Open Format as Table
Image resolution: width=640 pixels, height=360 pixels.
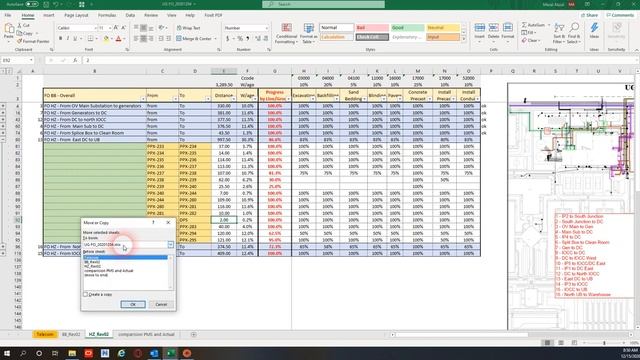coord(309,33)
